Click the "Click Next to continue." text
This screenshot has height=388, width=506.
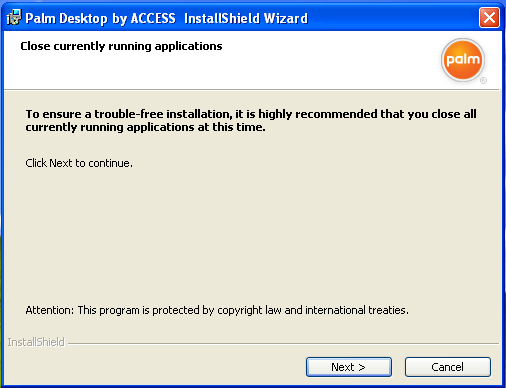coord(79,163)
